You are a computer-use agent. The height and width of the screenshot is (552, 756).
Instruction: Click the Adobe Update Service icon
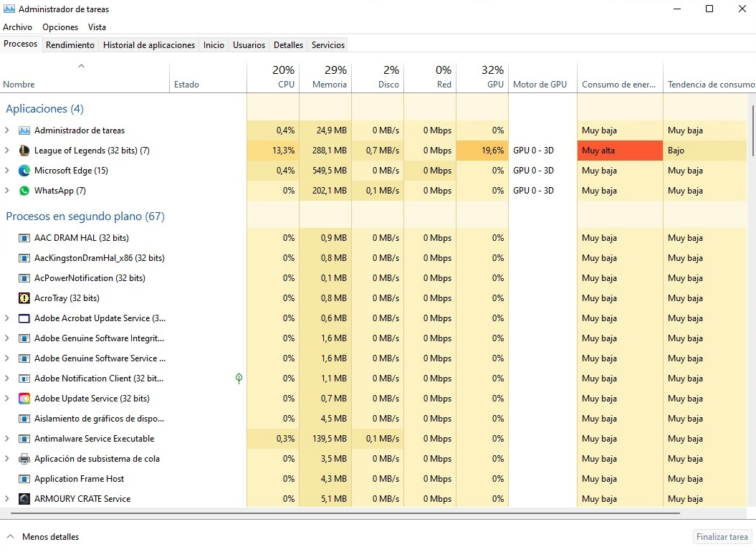tap(24, 399)
